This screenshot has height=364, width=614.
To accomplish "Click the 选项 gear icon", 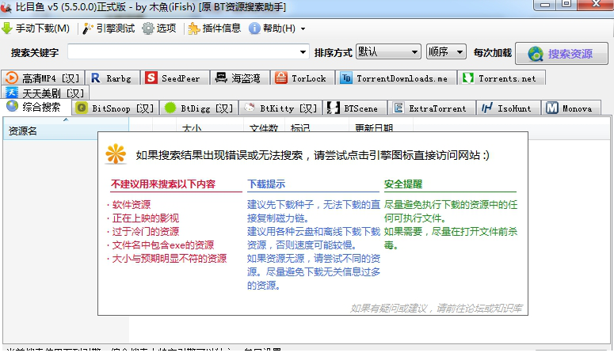I will coord(148,28).
